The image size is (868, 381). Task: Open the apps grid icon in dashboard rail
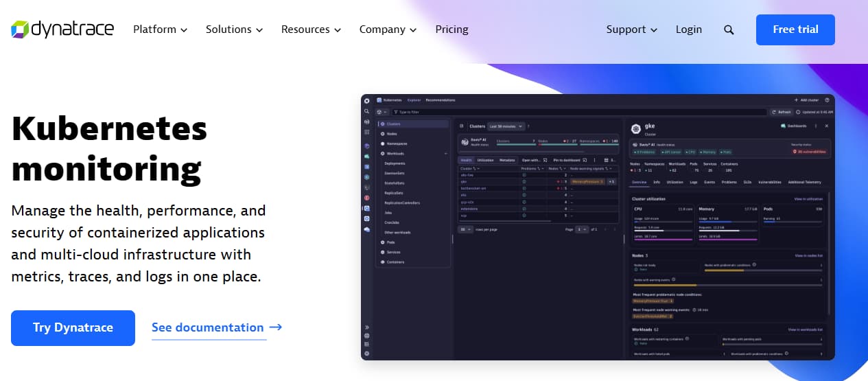click(367, 132)
